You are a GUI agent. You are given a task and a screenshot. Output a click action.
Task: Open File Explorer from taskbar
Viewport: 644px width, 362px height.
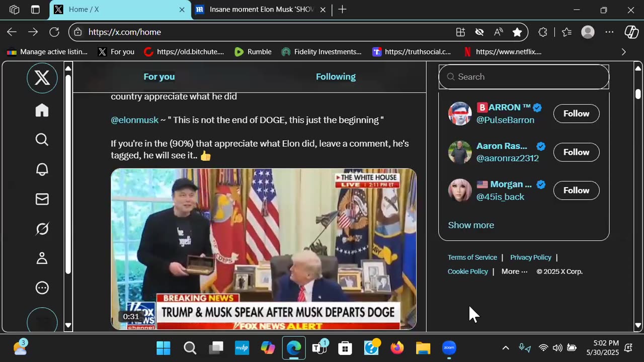coord(423,348)
